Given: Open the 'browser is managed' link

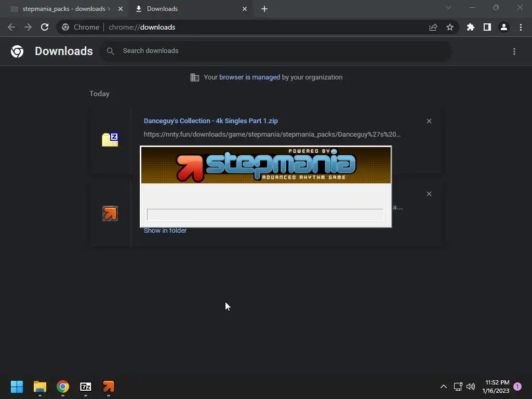Looking at the screenshot, I should pos(250,77).
